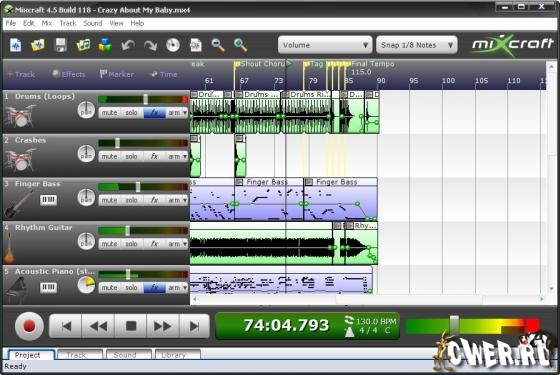This screenshot has height=375, width=560.
Task: Save the project using the floppy disk icon
Action: click(x=61, y=45)
